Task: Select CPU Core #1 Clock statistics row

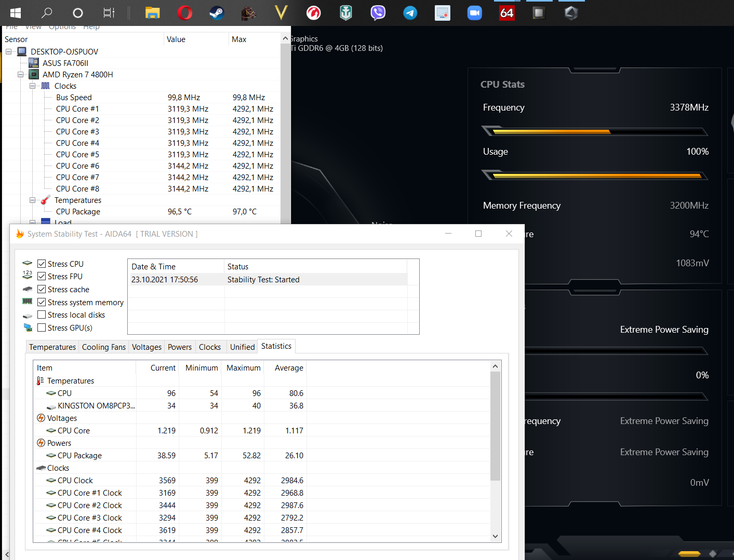Action: (x=170, y=493)
